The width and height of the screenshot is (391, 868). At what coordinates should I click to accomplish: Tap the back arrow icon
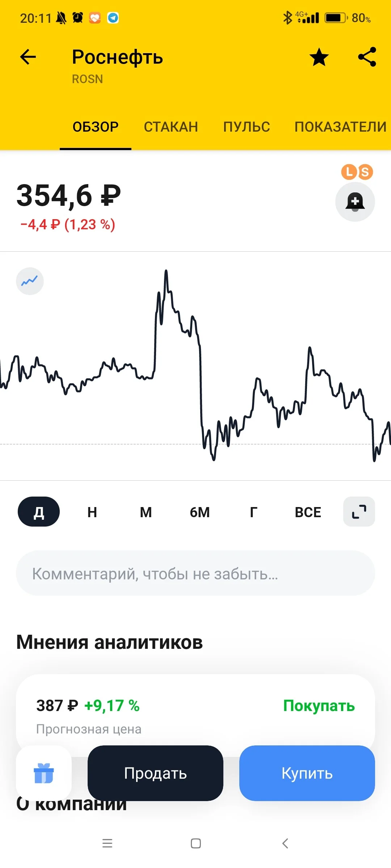(x=28, y=57)
